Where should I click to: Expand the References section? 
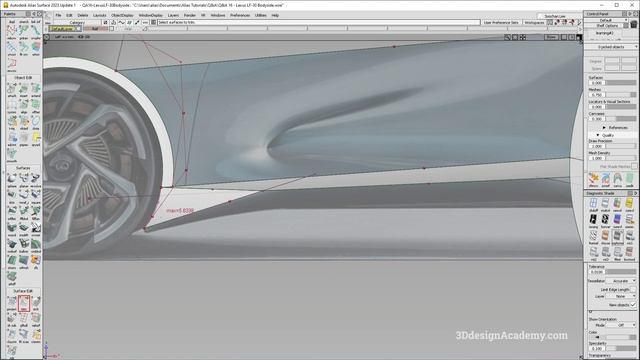click(x=604, y=127)
